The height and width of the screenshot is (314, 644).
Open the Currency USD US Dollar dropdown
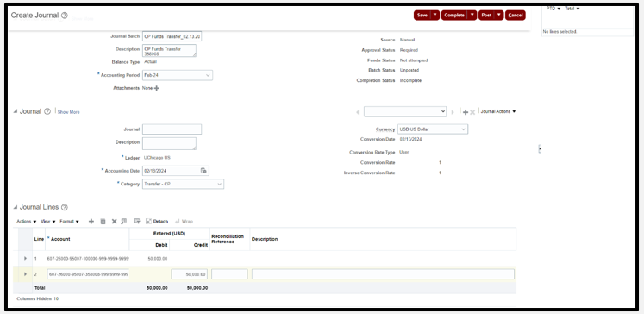[463, 129]
